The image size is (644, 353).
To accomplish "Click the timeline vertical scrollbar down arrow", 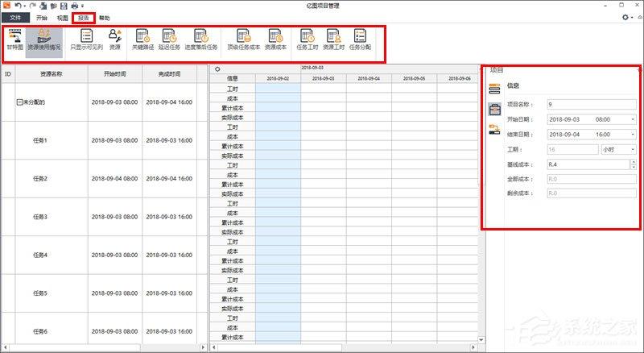I will pos(481,340).
